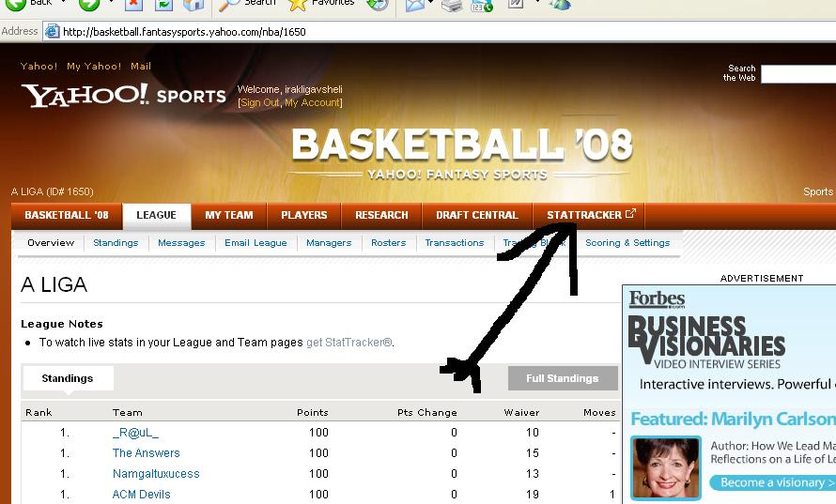Click the page icon beside the URL
836x504 pixels.
click(x=52, y=31)
